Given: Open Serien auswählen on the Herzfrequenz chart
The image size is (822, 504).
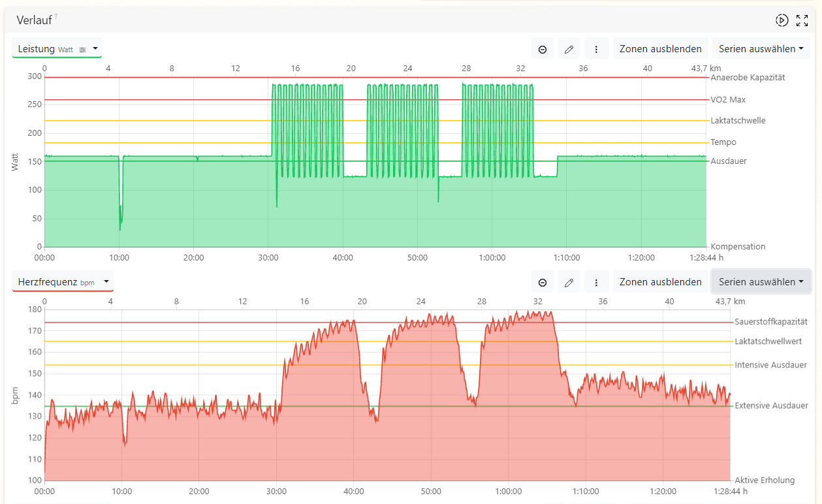Looking at the screenshot, I should tap(761, 282).
